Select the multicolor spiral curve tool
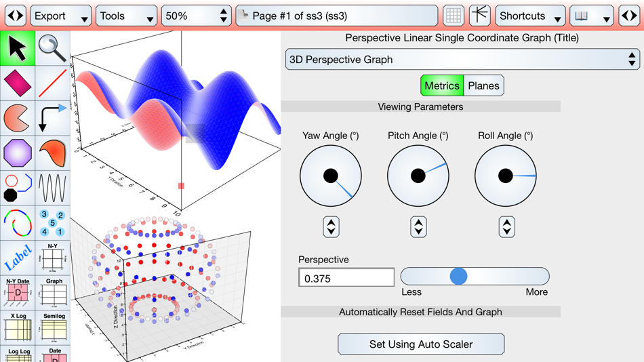Screen dimensions: 644x362 pyautogui.click(x=18, y=223)
